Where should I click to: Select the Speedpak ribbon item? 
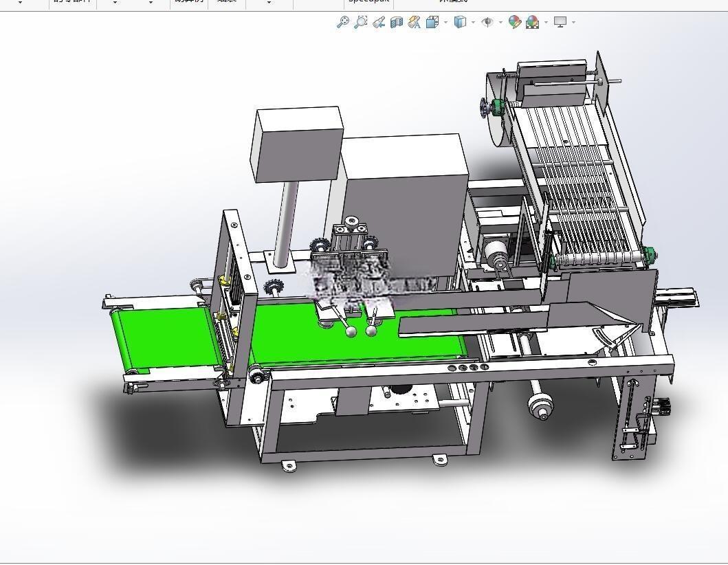pos(368,1)
